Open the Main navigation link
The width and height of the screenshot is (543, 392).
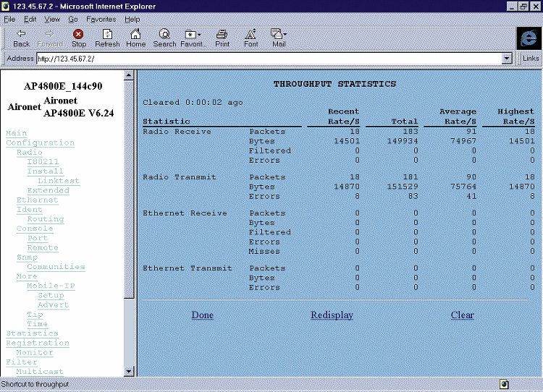coord(16,133)
